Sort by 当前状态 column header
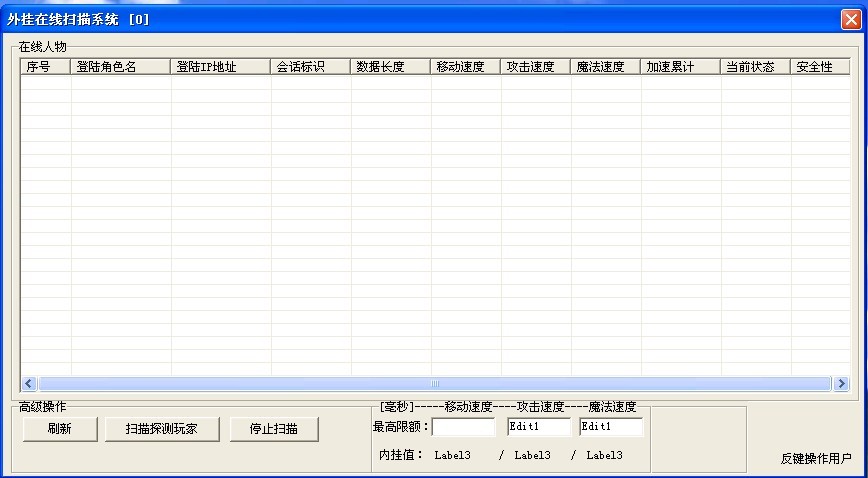 pos(756,67)
